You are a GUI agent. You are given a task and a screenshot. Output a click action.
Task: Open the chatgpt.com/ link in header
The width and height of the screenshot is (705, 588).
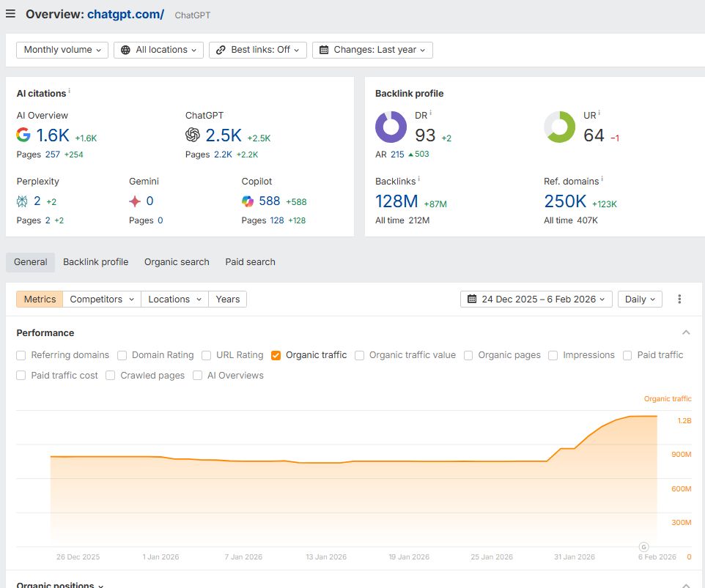tap(126, 15)
